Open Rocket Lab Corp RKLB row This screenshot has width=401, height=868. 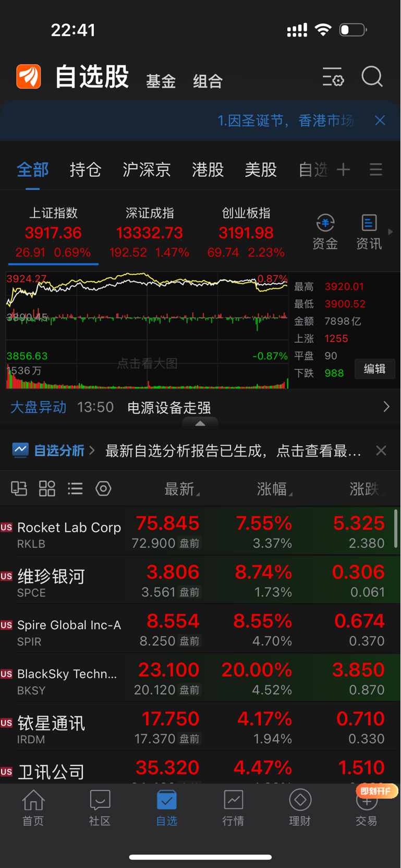point(200,531)
